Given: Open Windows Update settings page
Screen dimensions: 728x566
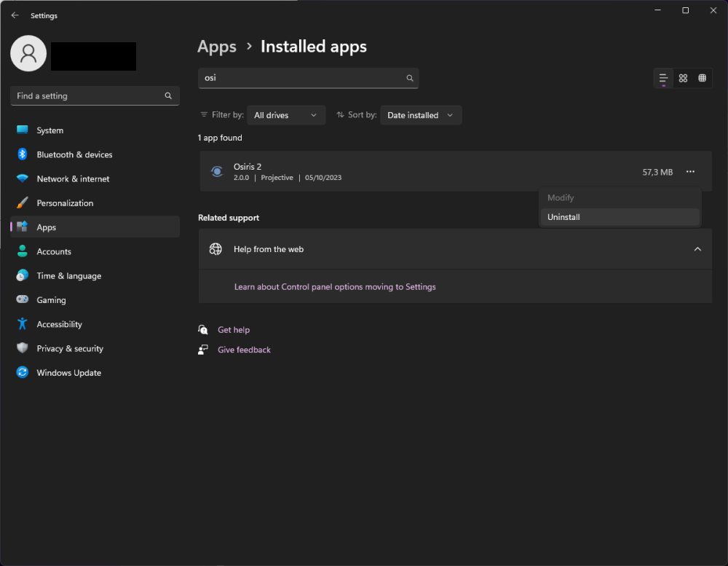Looking at the screenshot, I should point(69,373).
